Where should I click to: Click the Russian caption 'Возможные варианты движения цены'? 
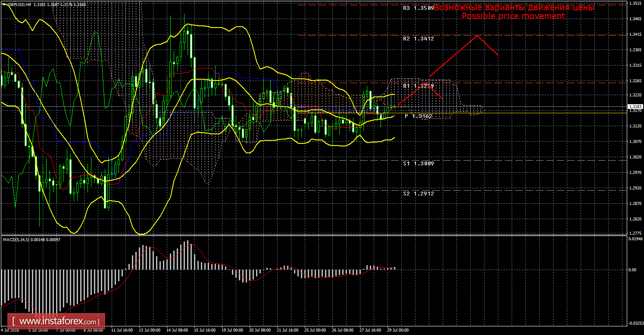(514, 8)
